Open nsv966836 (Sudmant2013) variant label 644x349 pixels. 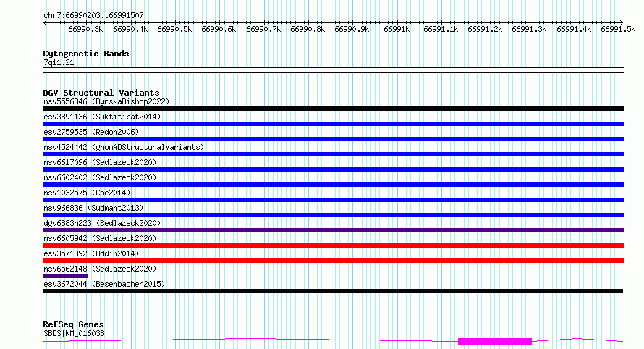(x=93, y=208)
